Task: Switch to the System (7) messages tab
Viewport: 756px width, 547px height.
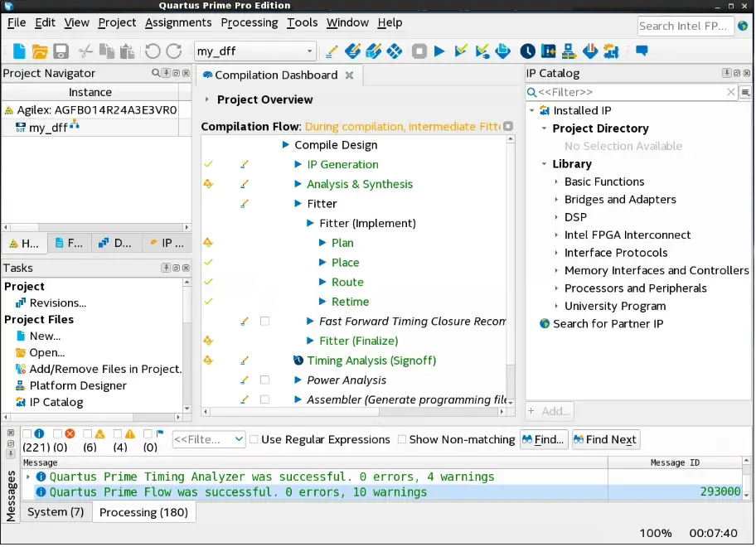Action: [56, 512]
